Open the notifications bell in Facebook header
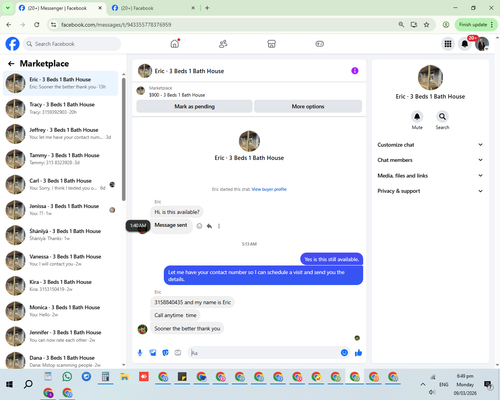Screen dimensions: 500x400 (465, 44)
